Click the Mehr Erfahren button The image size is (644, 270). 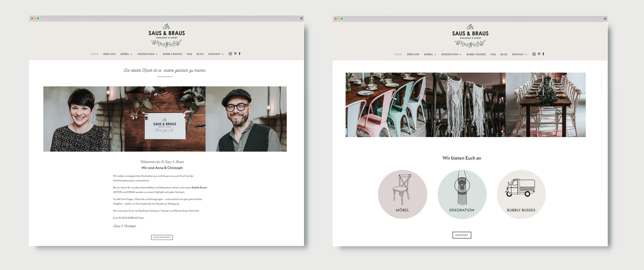click(x=162, y=238)
